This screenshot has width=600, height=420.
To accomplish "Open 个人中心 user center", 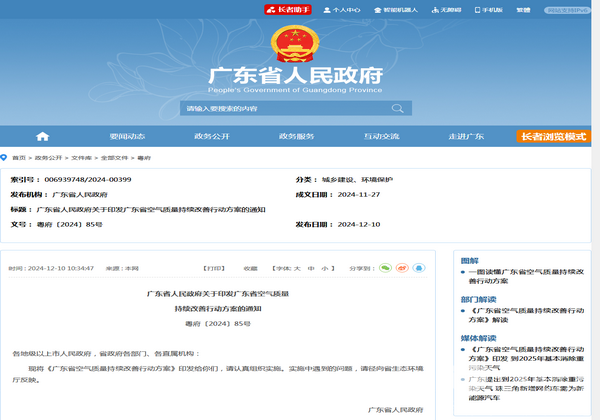I will [x=345, y=9].
